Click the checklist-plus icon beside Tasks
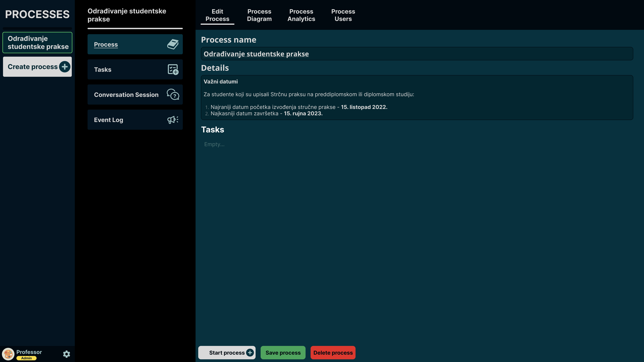644x362 pixels. (173, 69)
